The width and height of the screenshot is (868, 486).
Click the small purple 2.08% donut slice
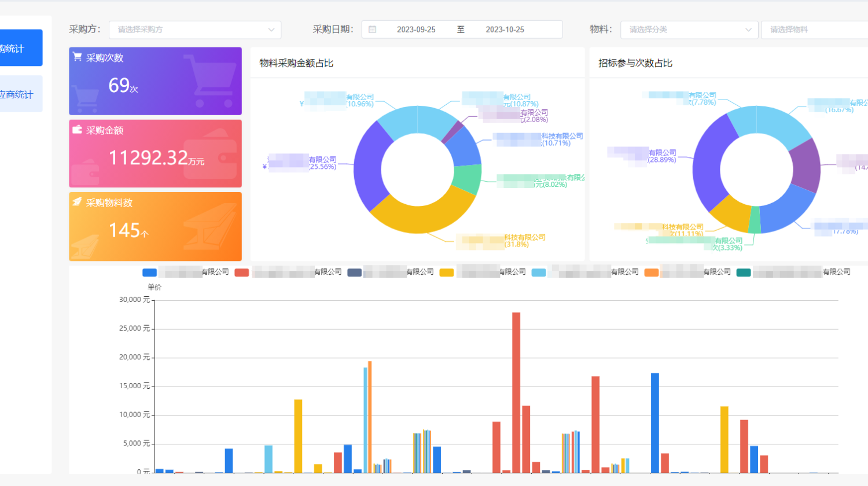(x=453, y=132)
